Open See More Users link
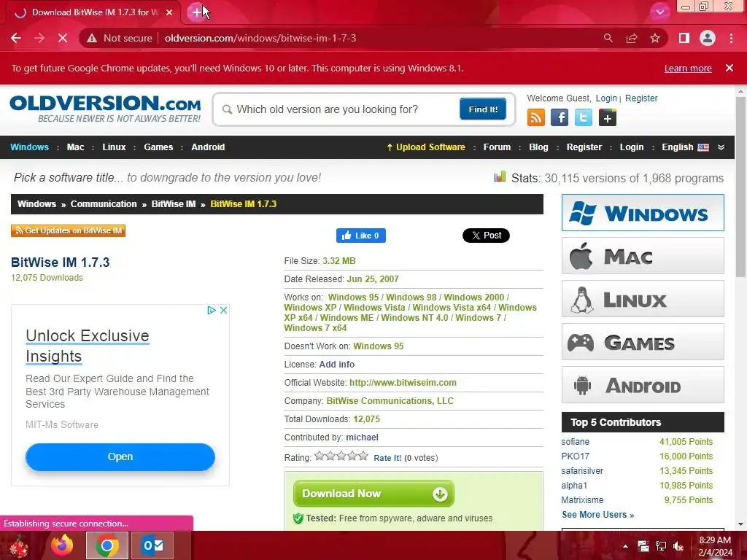This screenshot has height=560, width=747. coord(597,515)
